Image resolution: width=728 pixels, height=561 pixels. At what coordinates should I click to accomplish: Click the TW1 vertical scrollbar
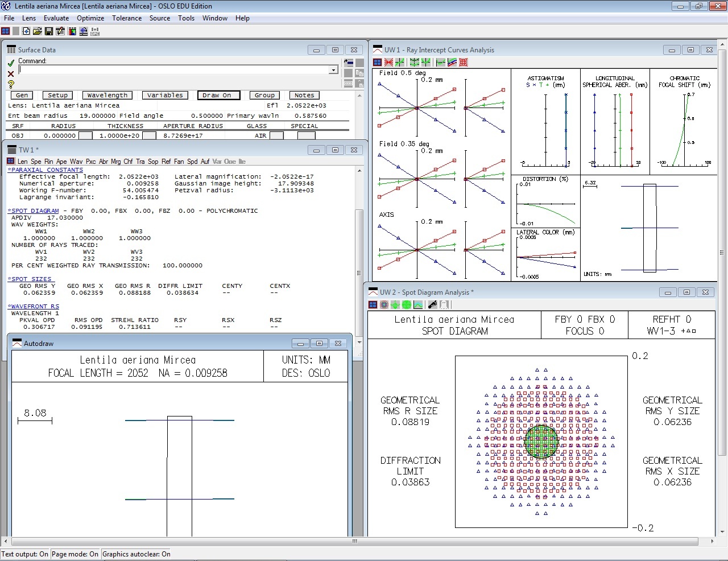(359, 256)
